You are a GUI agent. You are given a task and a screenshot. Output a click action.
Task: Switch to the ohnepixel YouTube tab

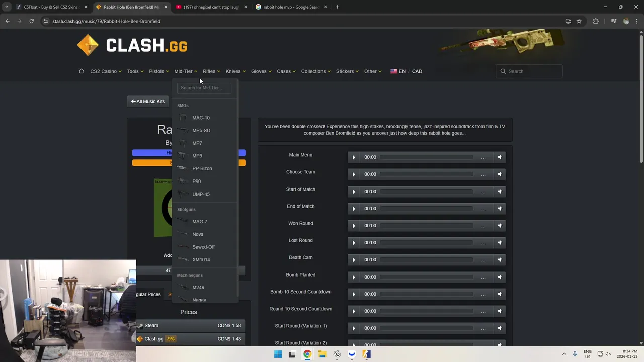click(x=211, y=7)
